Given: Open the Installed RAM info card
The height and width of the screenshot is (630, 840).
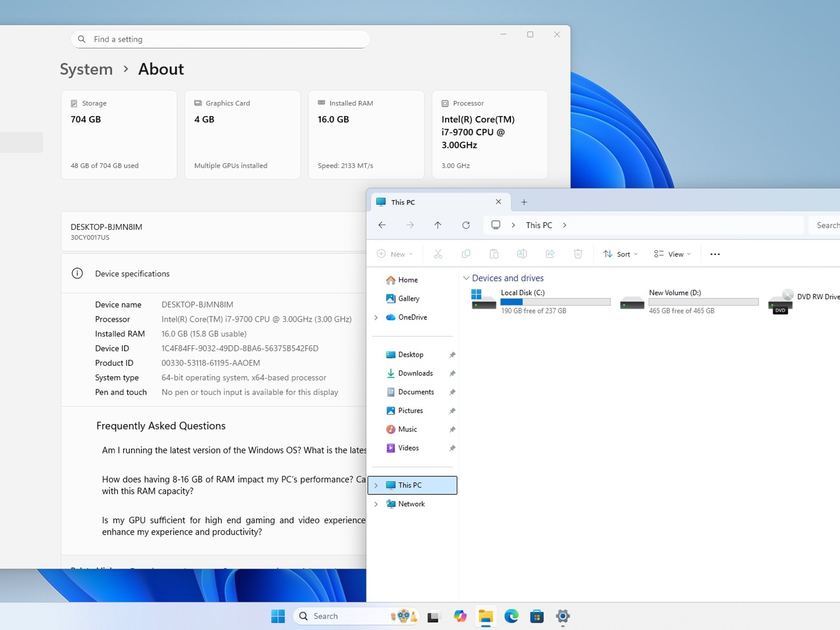Looking at the screenshot, I should click(x=366, y=135).
